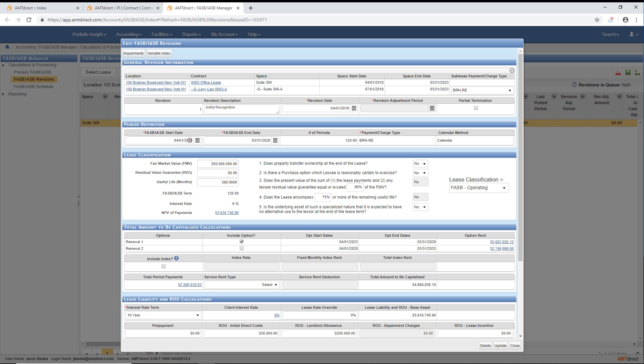Click the FASB/IASB End Date calendar icon
This screenshot has height=364, width=644.
tap(275, 140)
